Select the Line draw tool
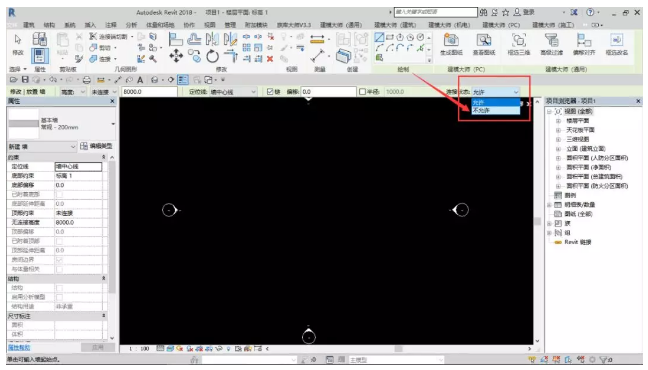 (379, 38)
